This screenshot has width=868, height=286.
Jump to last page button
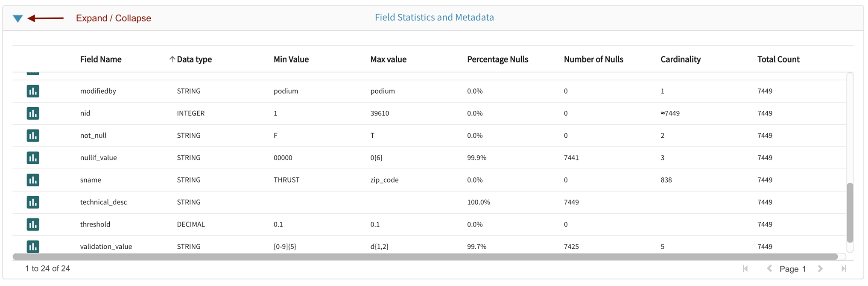tap(844, 269)
